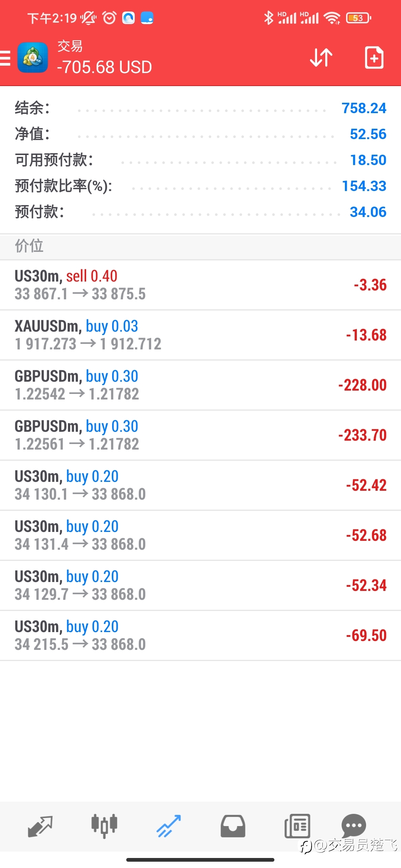Tap the MetaTrader 4 app logo
This screenshot has width=401, height=868.
(x=33, y=57)
